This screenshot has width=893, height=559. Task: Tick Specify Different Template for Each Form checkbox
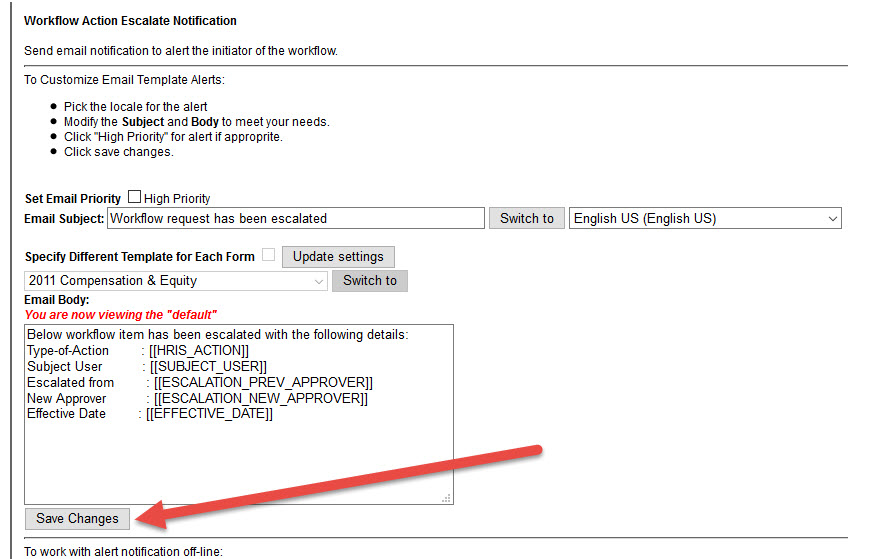pyautogui.click(x=268, y=254)
